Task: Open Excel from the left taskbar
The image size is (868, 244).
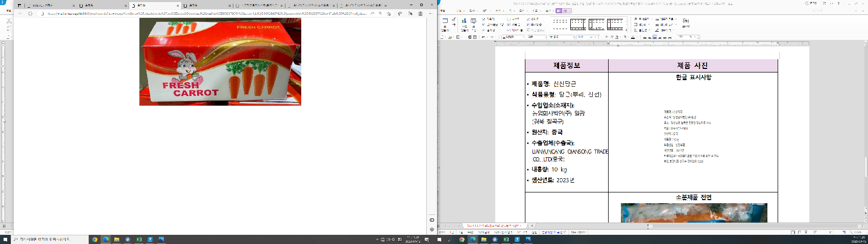Action: tap(139, 239)
